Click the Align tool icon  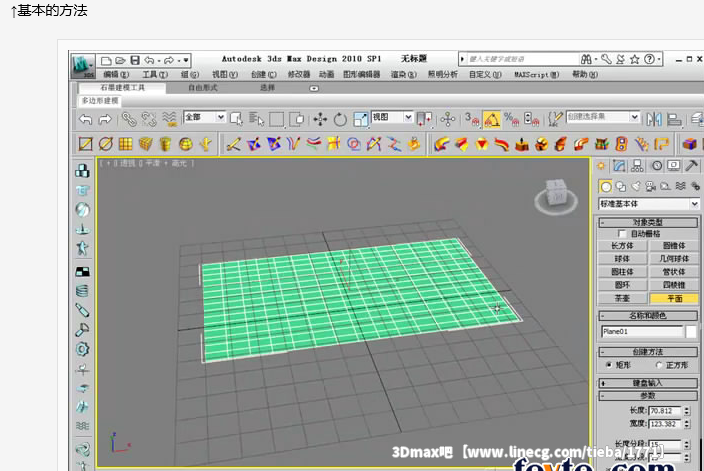pyautogui.click(x=674, y=119)
